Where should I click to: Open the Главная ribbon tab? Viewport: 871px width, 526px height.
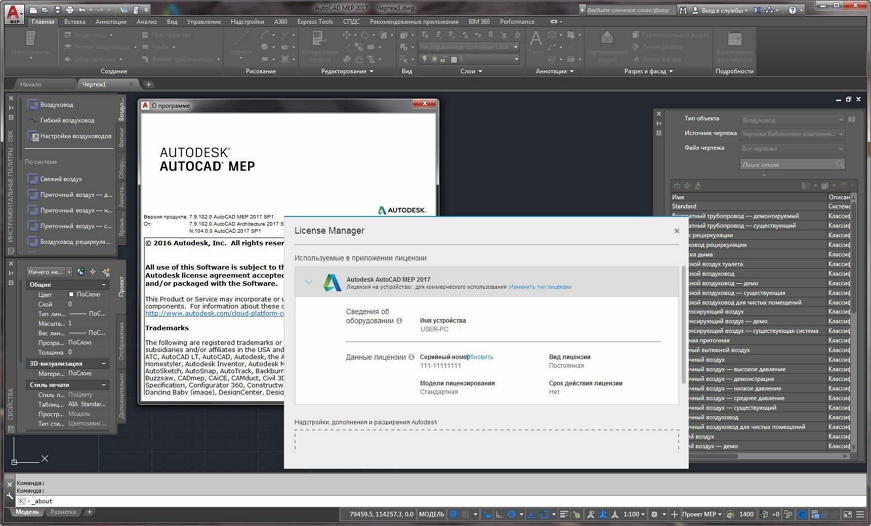pos(43,22)
